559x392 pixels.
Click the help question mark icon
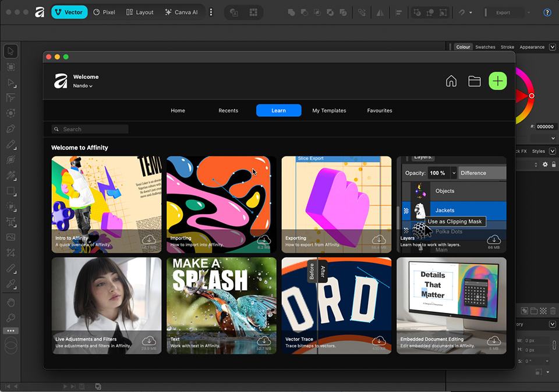[x=547, y=12]
